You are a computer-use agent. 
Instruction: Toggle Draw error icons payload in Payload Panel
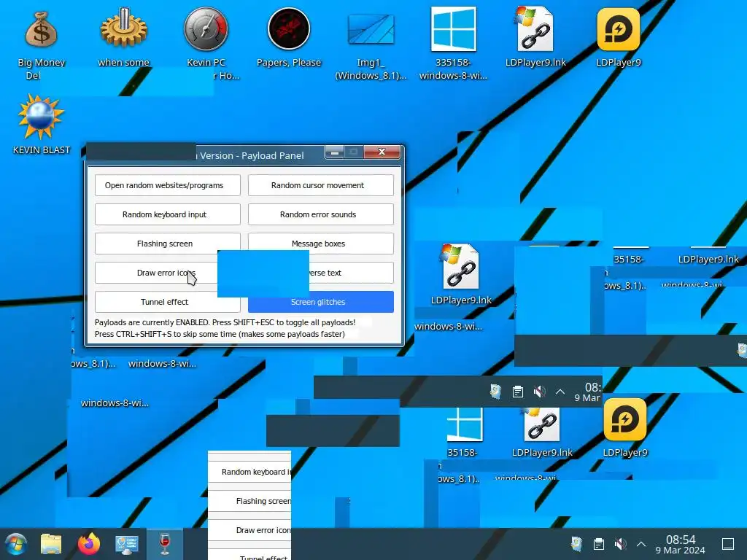pyautogui.click(x=156, y=273)
